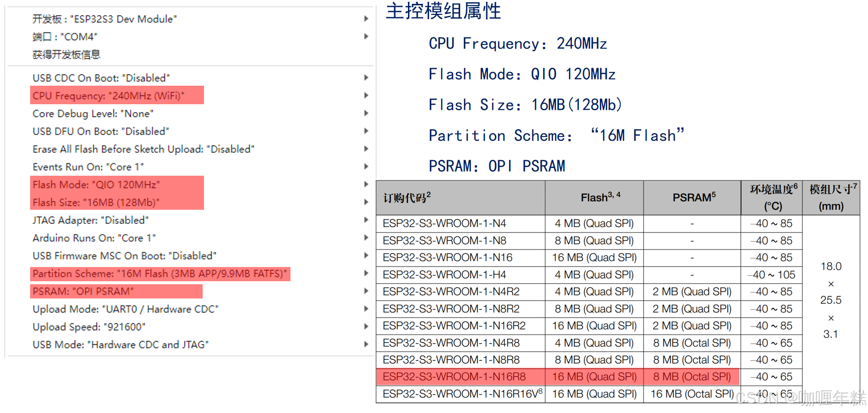Expand submenu arrow for Partition Scheme

coord(366,273)
